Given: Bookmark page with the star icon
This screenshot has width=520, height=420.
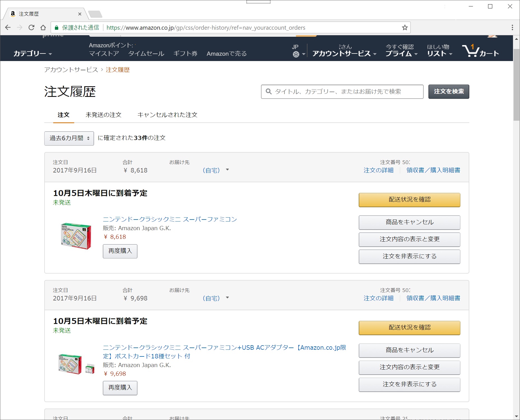Looking at the screenshot, I should pos(405,27).
